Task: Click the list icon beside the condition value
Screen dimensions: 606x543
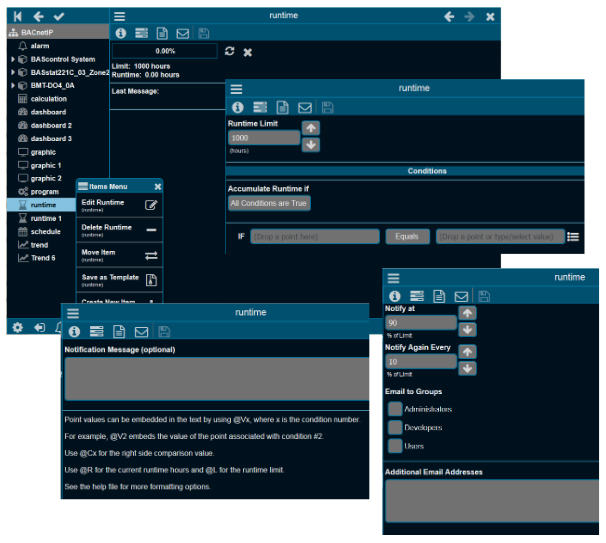Action: tap(573, 237)
